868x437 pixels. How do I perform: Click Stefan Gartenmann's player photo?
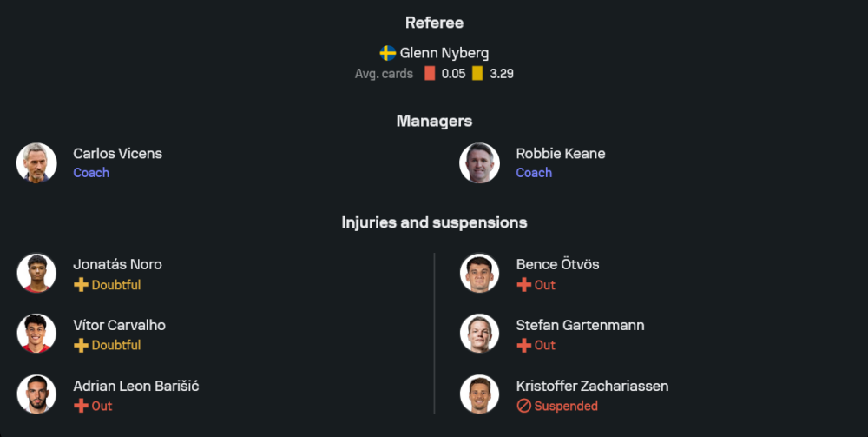click(479, 334)
